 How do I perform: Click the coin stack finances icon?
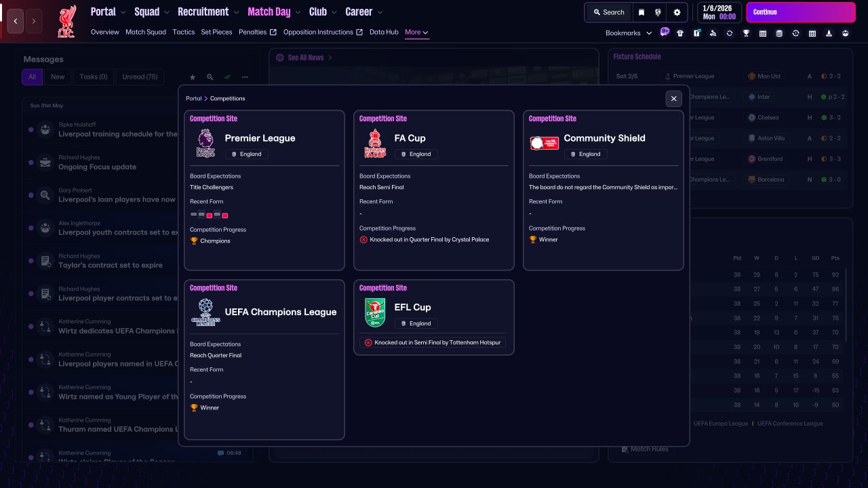779,33
